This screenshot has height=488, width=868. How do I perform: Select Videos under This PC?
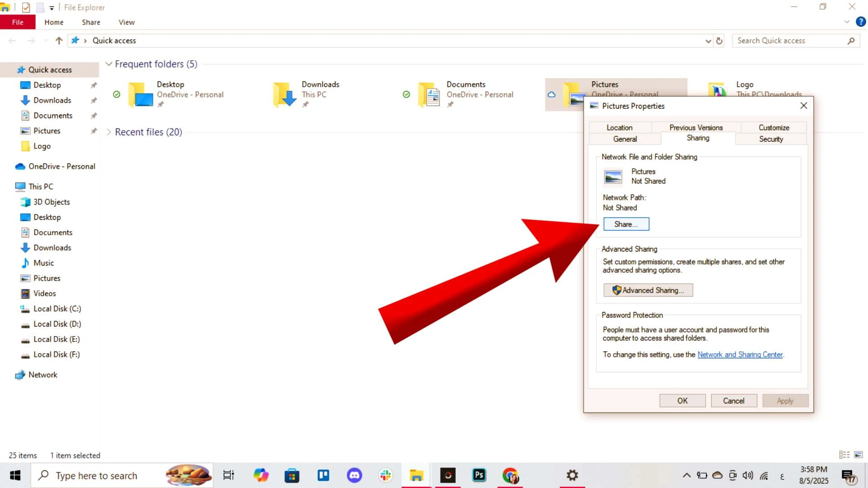[x=44, y=294]
